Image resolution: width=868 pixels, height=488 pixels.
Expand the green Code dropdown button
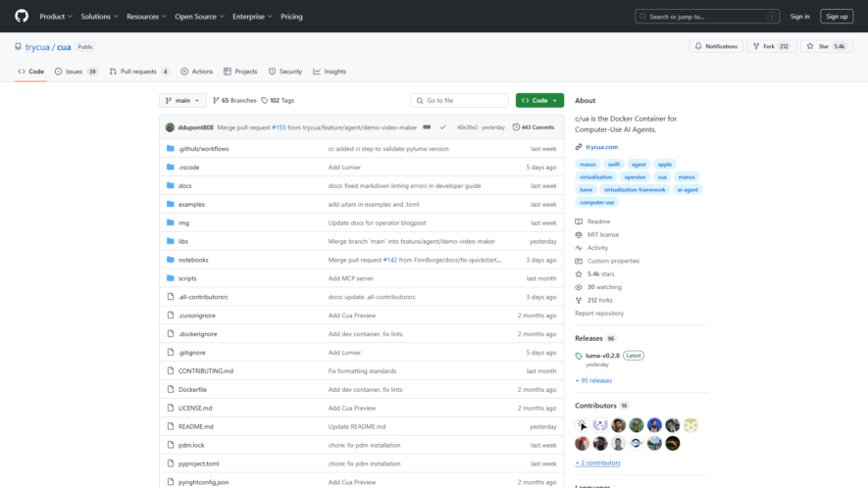pyautogui.click(x=539, y=100)
